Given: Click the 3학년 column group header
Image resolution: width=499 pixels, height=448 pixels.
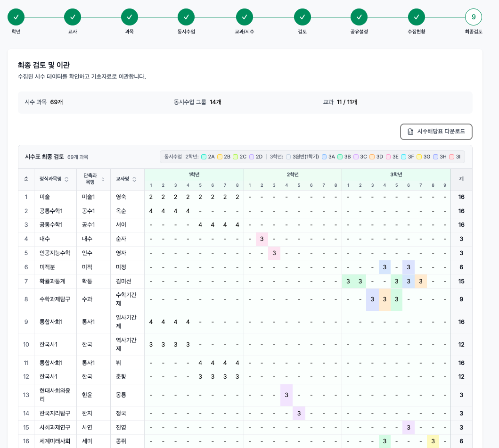Looking at the screenshot, I should tap(396, 174).
